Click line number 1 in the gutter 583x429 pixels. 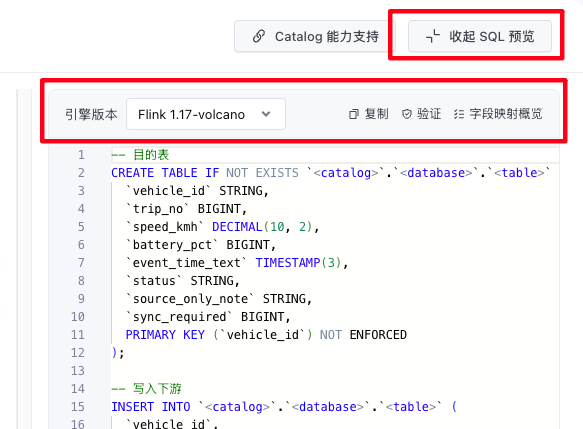tap(81, 155)
